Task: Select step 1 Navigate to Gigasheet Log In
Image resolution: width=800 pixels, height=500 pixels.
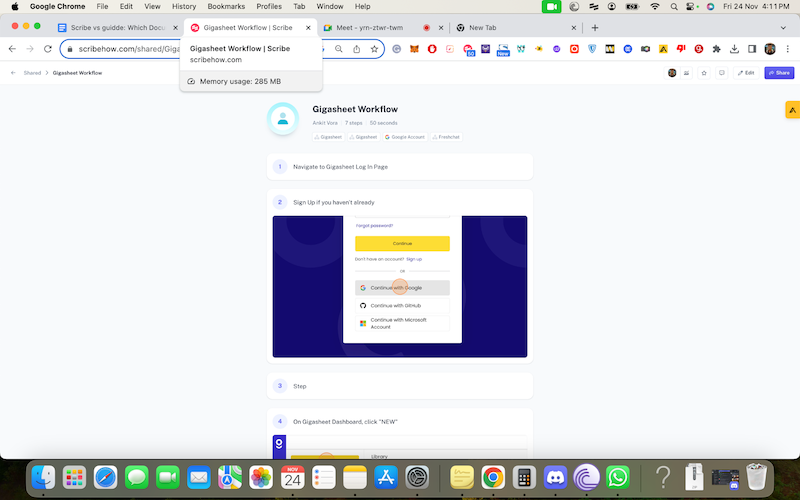Action: [x=399, y=167]
